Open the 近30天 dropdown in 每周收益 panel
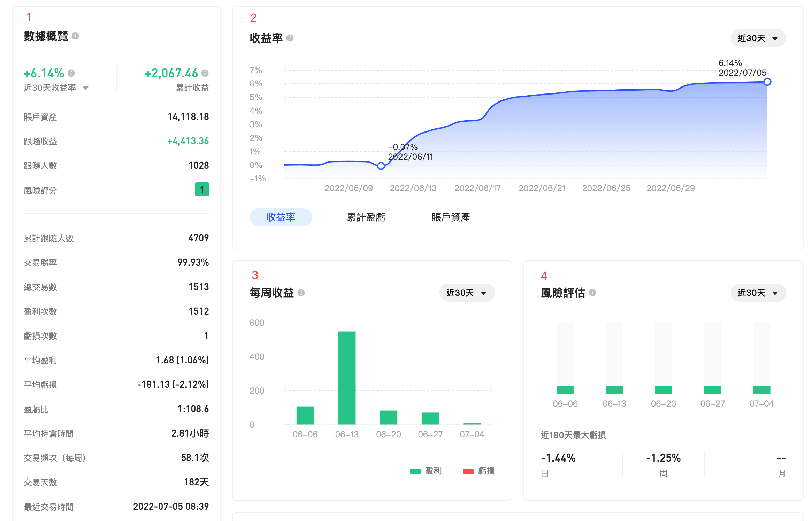 [467, 293]
